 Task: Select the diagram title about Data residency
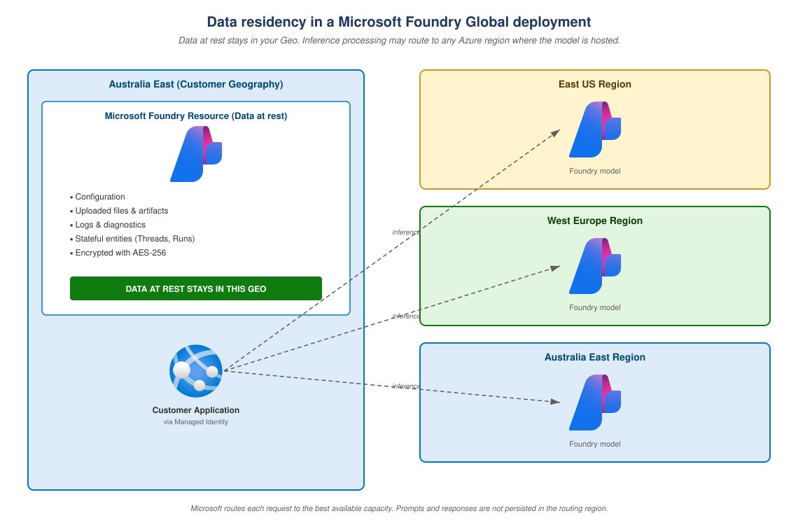(399, 22)
